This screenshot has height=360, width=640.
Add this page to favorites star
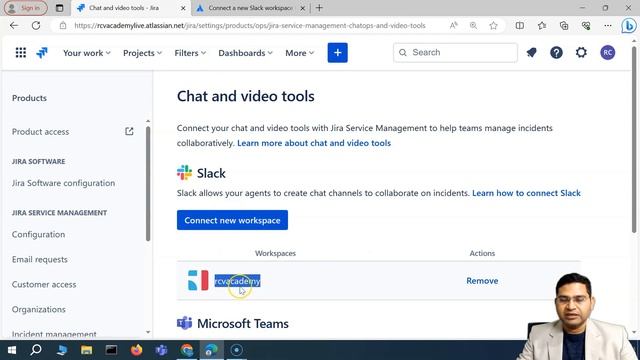[x=493, y=25]
